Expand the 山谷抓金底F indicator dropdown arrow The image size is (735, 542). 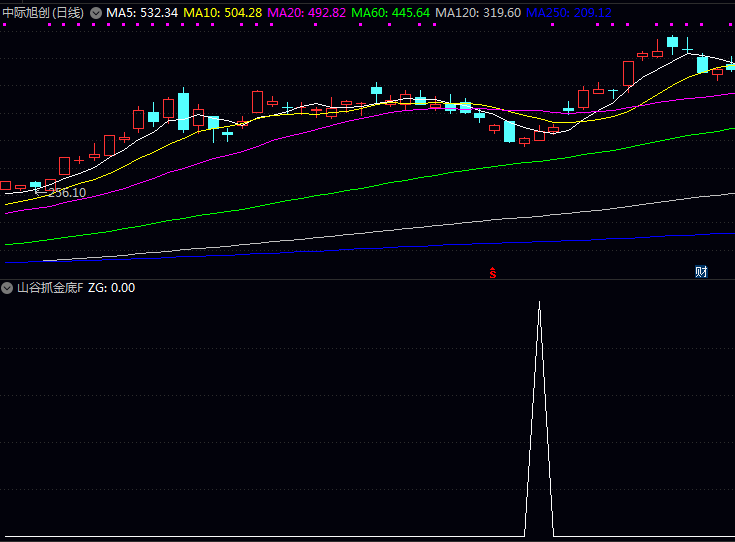[x=8, y=288]
